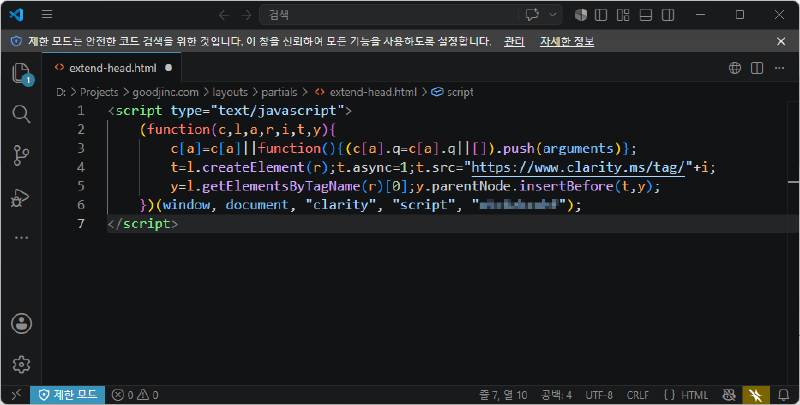Click the gray cube icon in title bar
This screenshot has width=800, height=405.
point(581,15)
